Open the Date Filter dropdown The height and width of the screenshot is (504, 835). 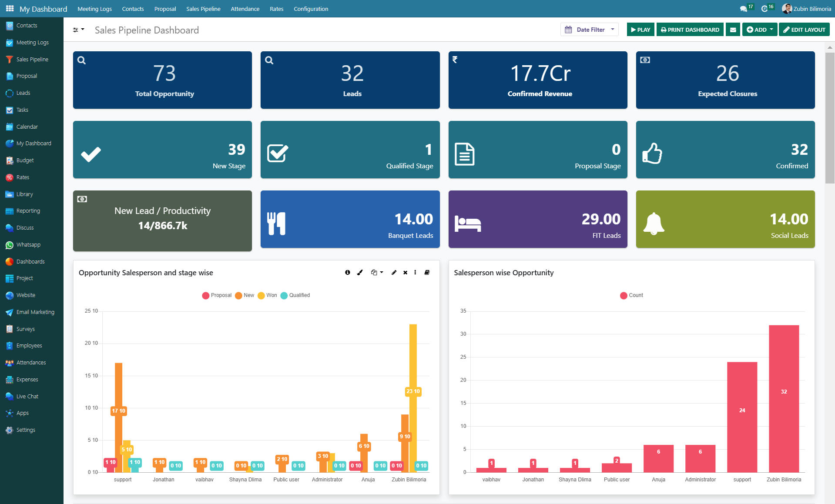tap(589, 29)
